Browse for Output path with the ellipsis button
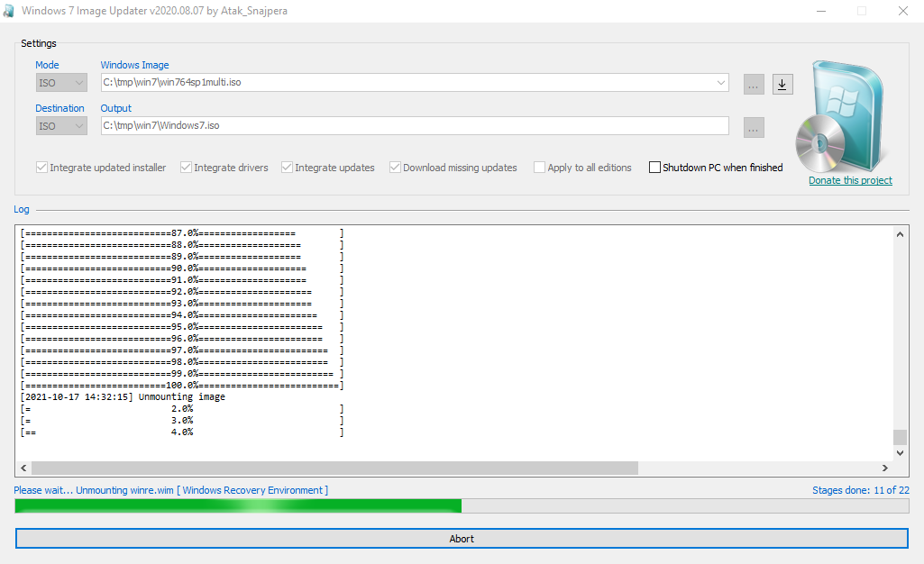This screenshot has height=564, width=924. pyautogui.click(x=754, y=127)
